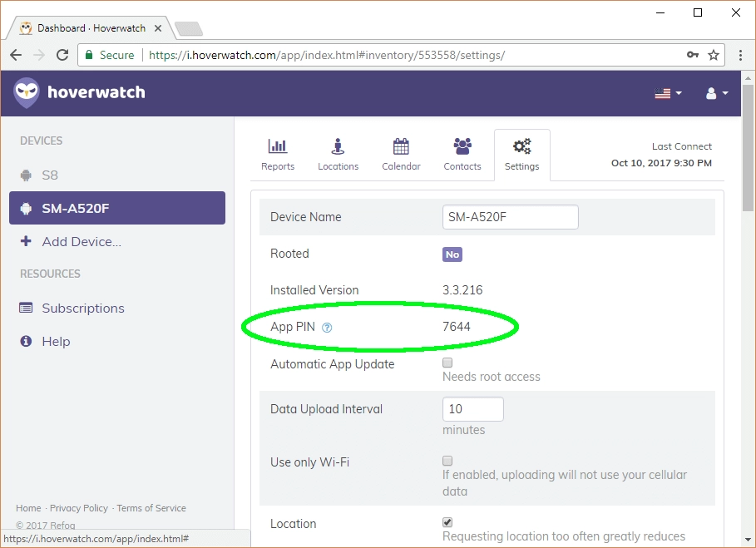The height and width of the screenshot is (548, 756).
Task: Open Help in the sidebar
Action: pos(45,341)
